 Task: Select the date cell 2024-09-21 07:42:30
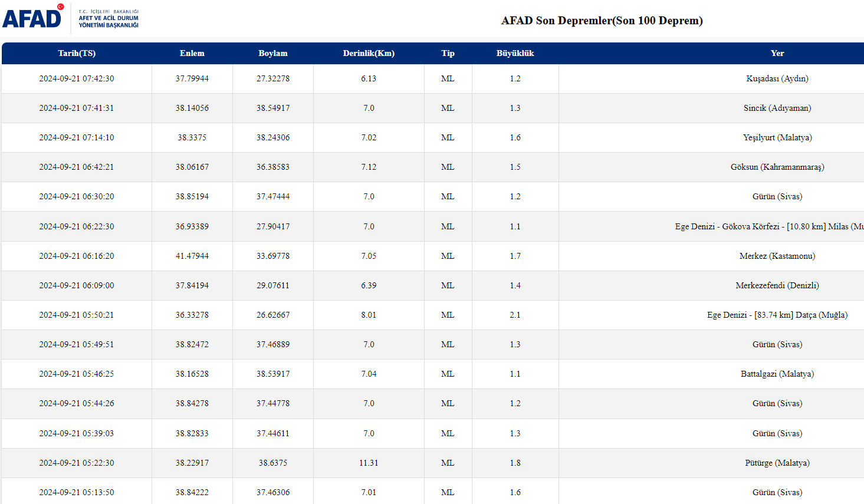pyautogui.click(x=77, y=78)
